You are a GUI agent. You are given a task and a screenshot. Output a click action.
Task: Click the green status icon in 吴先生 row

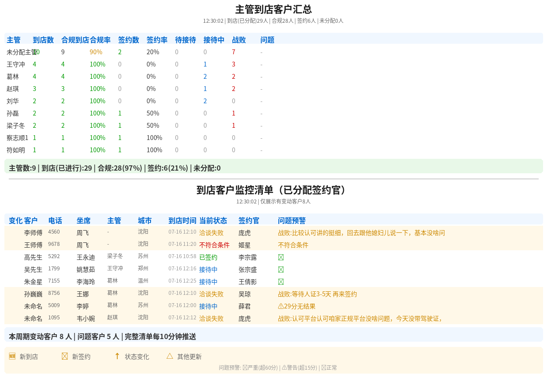[x=281, y=269]
